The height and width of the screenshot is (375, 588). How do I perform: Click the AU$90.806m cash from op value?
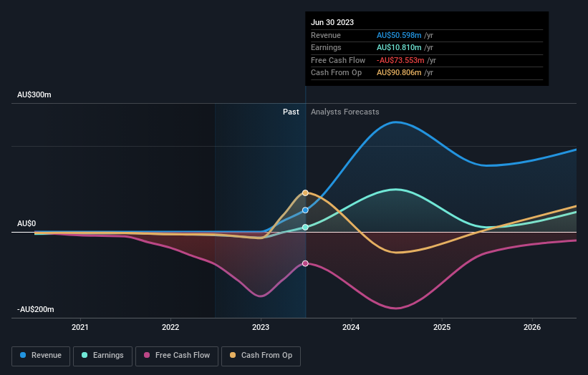(x=399, y=73)
